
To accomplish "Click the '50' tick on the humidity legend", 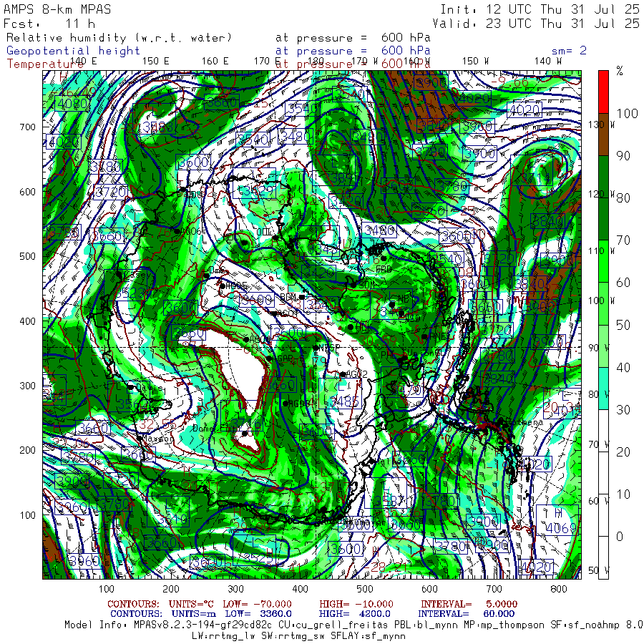I will pyautogui.click(x=623, y=325).
